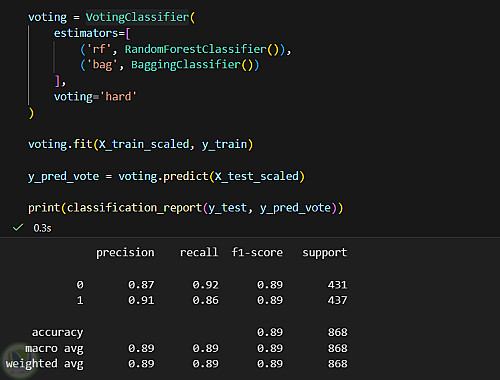Click the f1-score column header
Image resolution: width=500 pixels, height=380 pixels.
click(x=257, y=252)
